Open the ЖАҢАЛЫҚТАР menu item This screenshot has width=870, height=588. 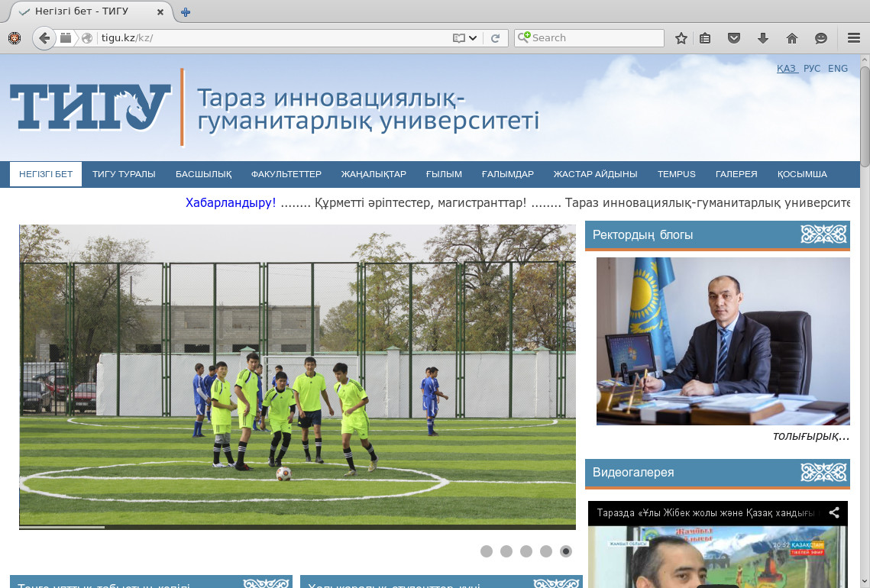coord(374,174)
